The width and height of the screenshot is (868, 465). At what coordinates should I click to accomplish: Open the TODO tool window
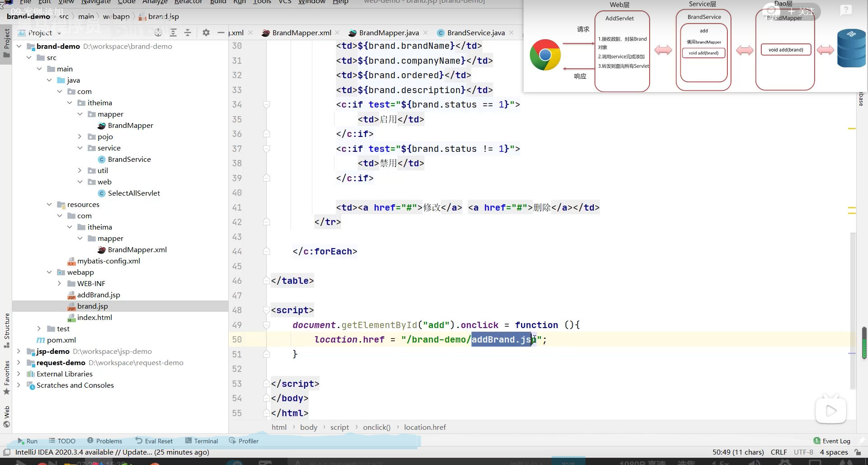click(x=62, y=441)
